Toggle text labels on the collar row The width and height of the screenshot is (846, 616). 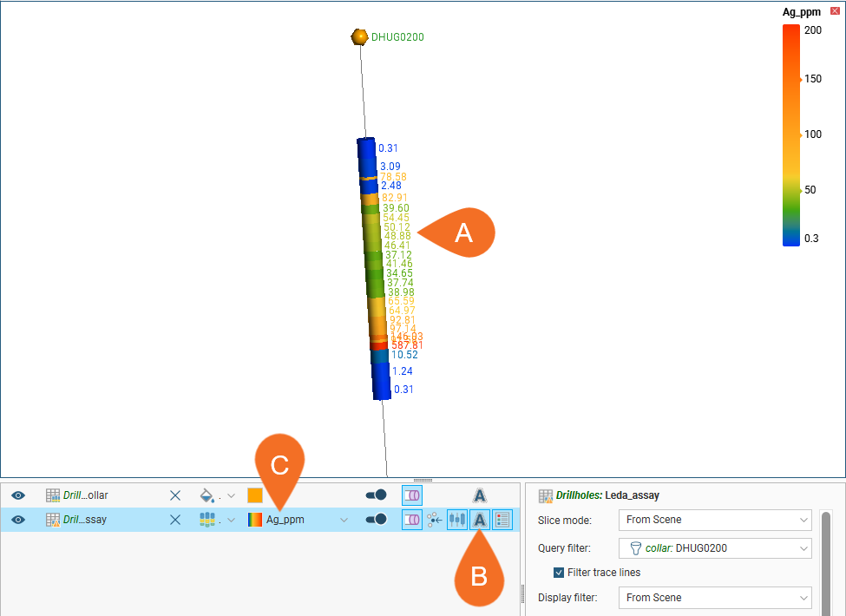(479, 495)
